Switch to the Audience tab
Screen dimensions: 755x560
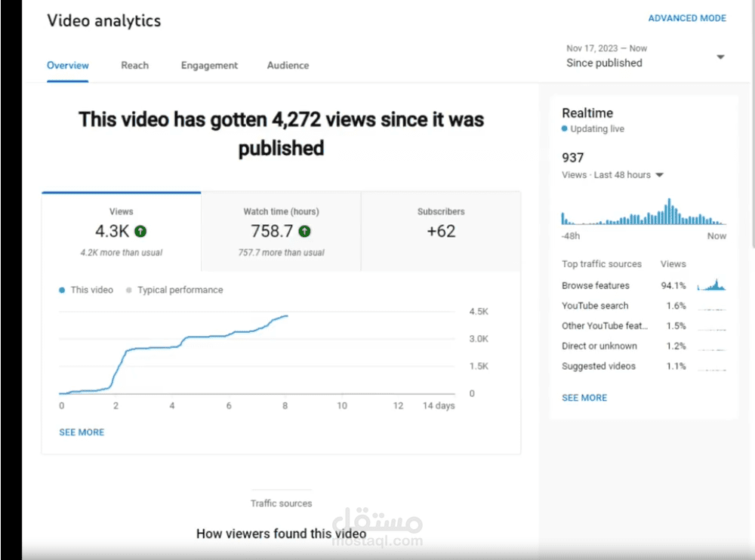[288, 66]
